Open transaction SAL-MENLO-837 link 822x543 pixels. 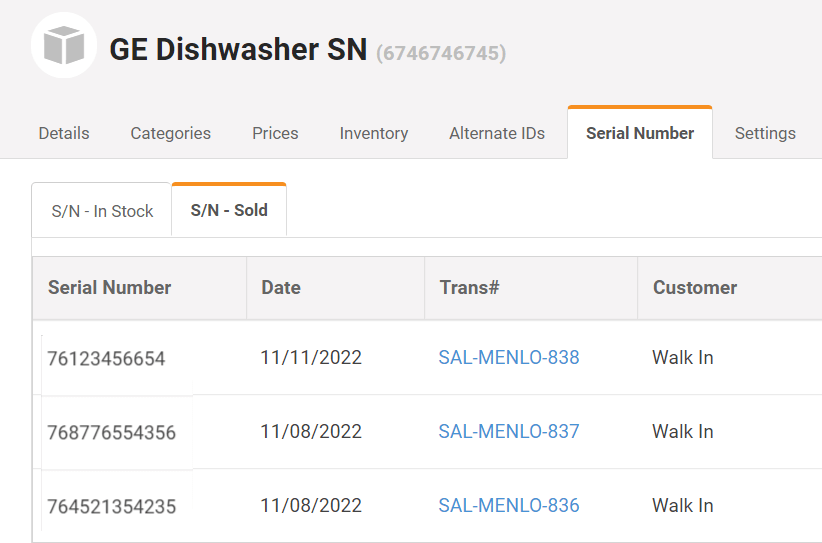click(x=509, y=431)
